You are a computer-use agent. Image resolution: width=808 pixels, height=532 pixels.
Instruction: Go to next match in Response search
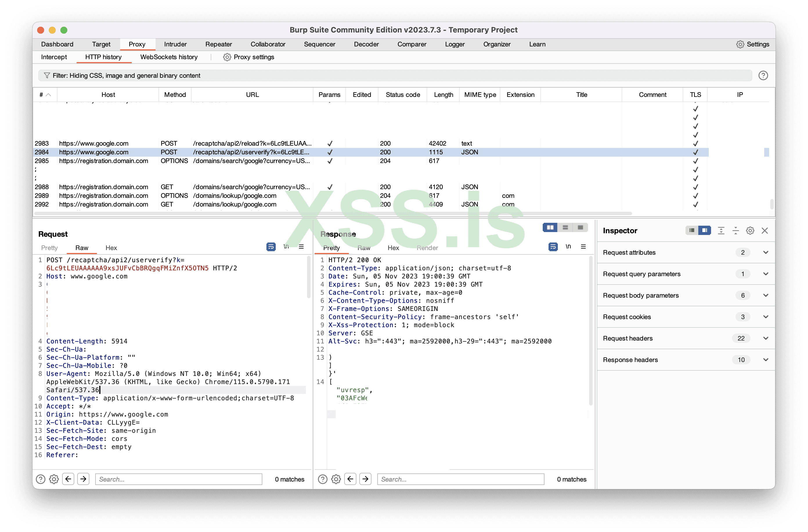click(365, 479)
